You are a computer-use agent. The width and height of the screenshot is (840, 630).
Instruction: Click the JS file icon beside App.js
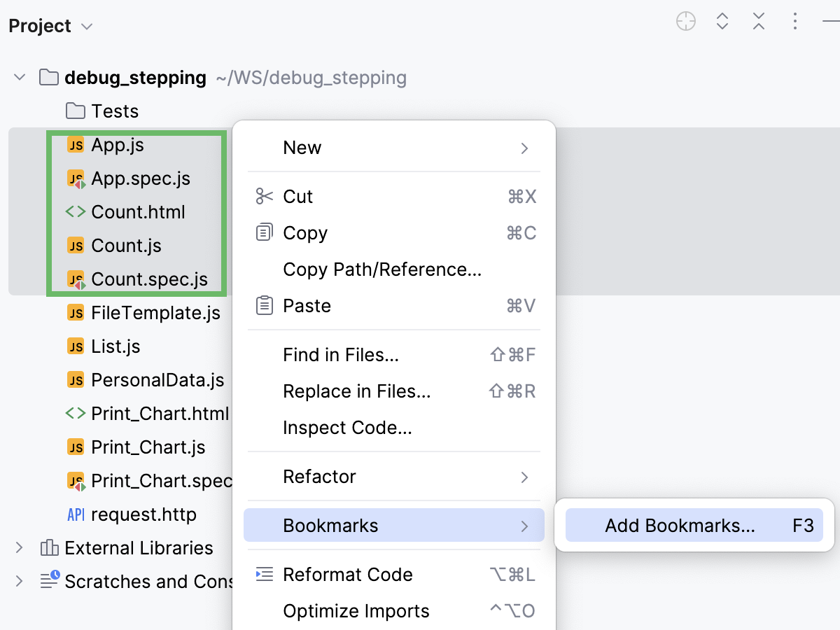pos(77,145)
